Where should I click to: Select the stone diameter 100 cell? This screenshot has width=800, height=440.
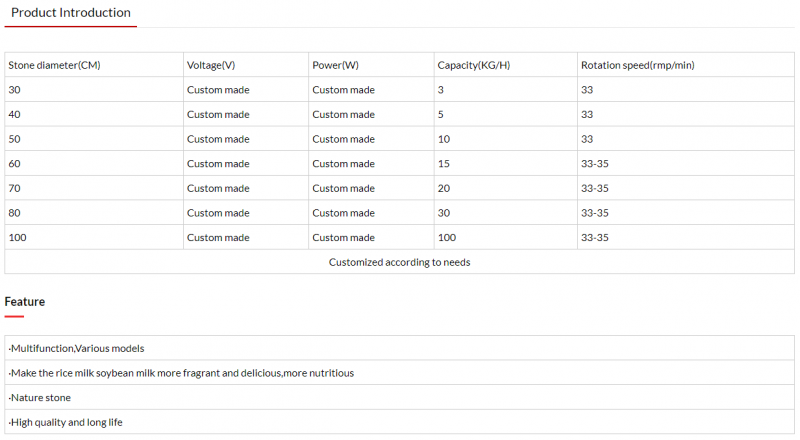tap(17, 237)
